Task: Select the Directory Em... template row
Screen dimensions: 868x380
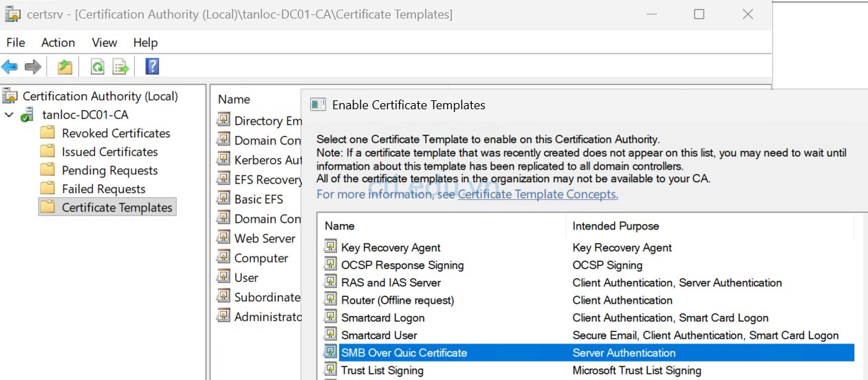Action: (259, 121)
